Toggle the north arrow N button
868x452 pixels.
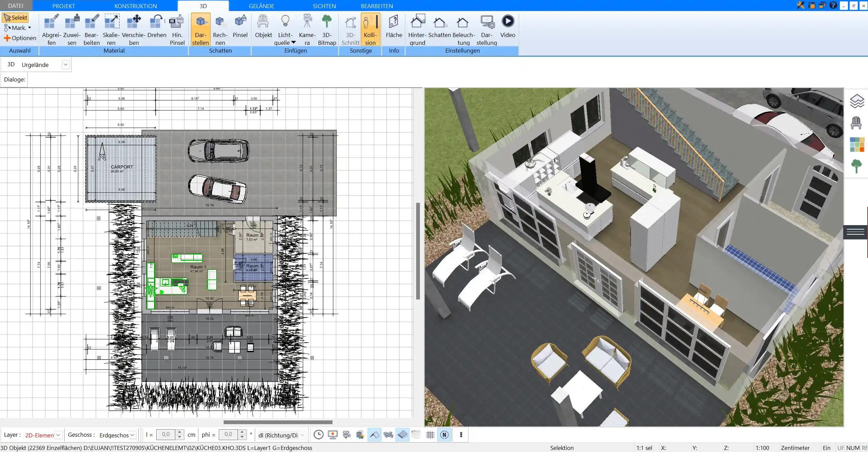pyautogui.click(x=444, y=435)
